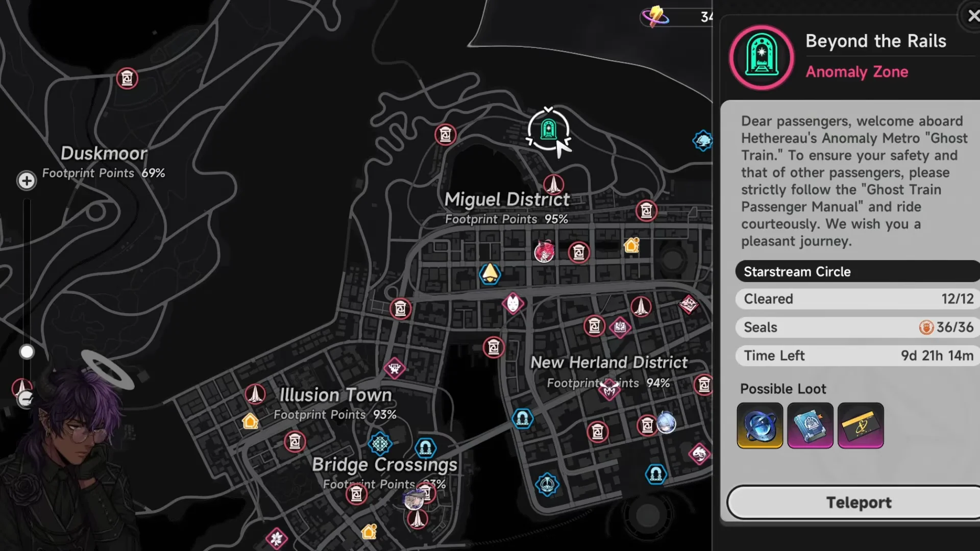The height and width of the screenshot is (551, 980).
Task: Click the red marker in Duskmoor
Action: coord(127,79)
